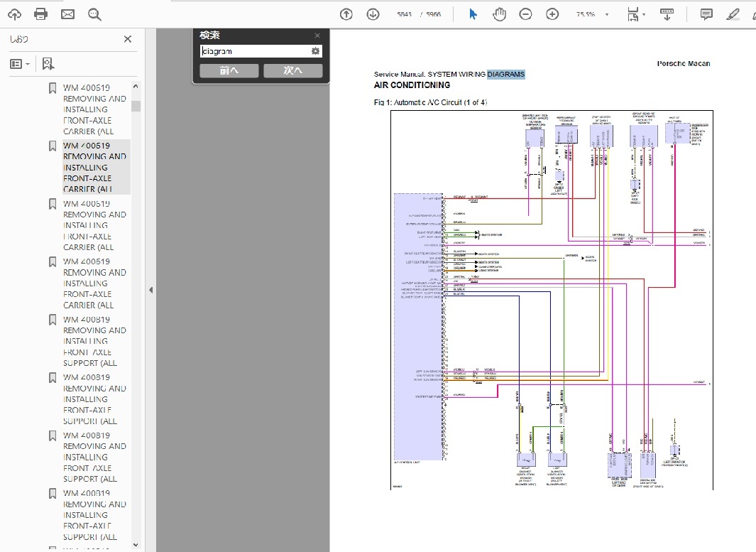Zoom in with plus icon
The width and height of the screenshot is (756, 552).
coord(552,14)
